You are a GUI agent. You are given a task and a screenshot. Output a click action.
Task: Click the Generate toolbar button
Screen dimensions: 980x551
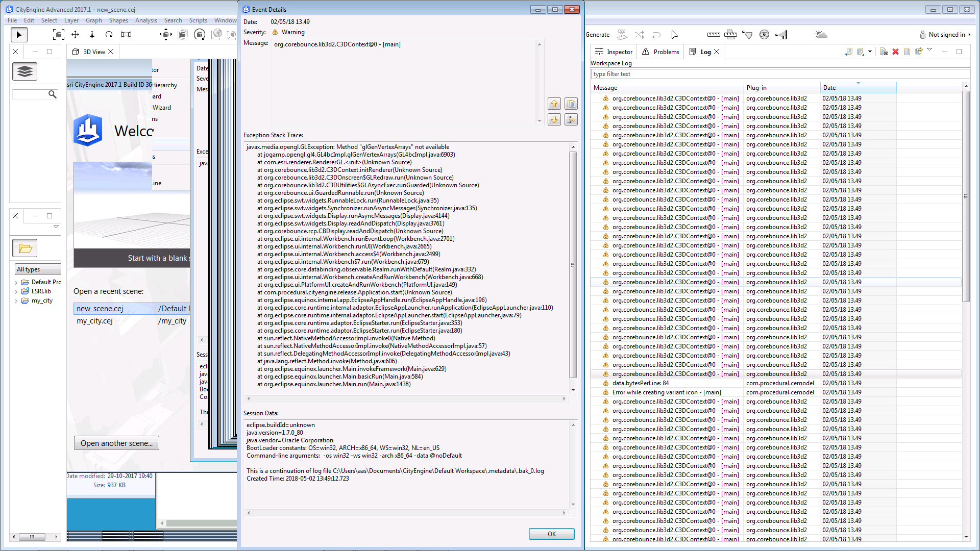(598, 35)
